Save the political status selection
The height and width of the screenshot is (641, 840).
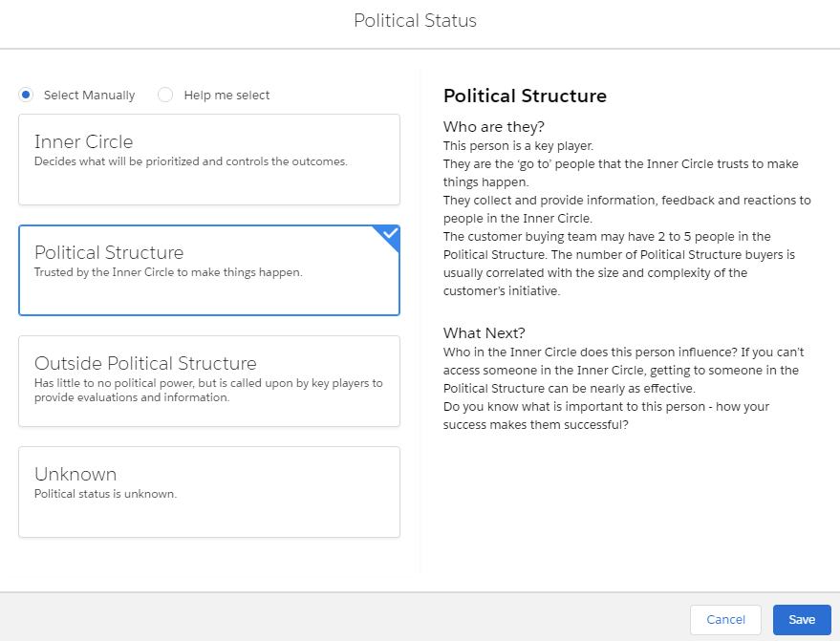click(x=802, y=620)
